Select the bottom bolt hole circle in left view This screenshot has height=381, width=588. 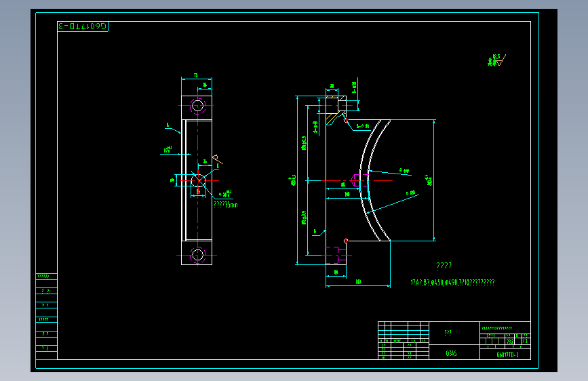pyautogui.click(x=197, y=255)
